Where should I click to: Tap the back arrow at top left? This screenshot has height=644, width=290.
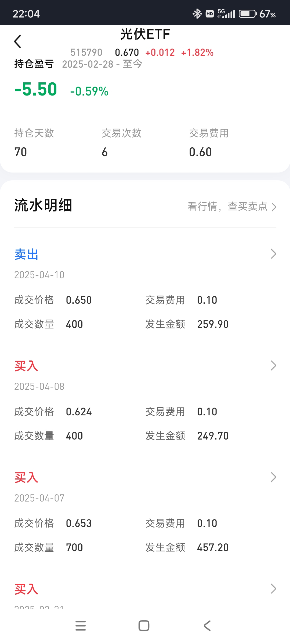[x=18, y=42]
